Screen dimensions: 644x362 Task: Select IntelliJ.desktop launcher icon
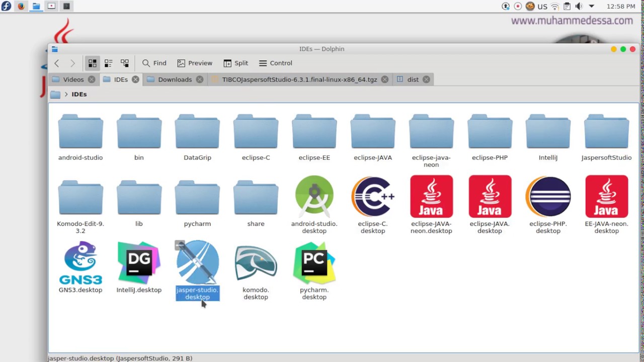139,263
